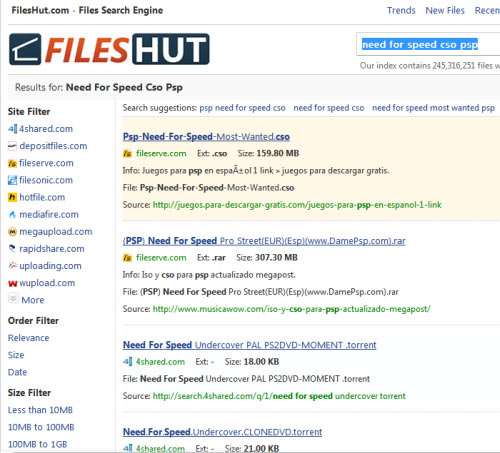Order results by Date
The height and width of the screenshot is (453, 500).
pos(17,372)
